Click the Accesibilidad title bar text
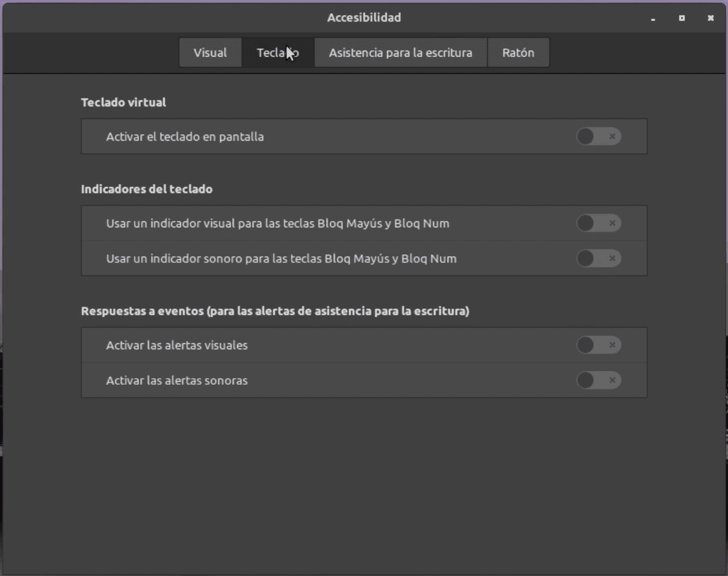Viewport: 728px width, 576px height. point(363,17)
